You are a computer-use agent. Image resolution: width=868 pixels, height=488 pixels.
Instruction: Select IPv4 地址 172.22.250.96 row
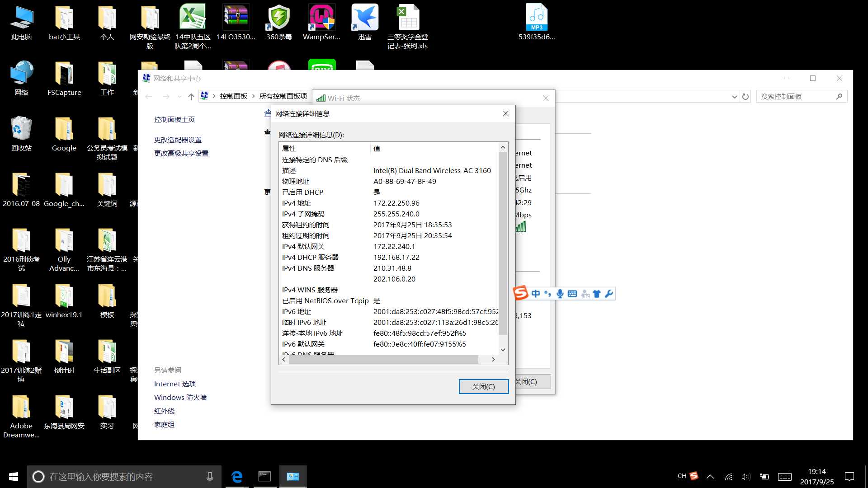click(389, 203)
